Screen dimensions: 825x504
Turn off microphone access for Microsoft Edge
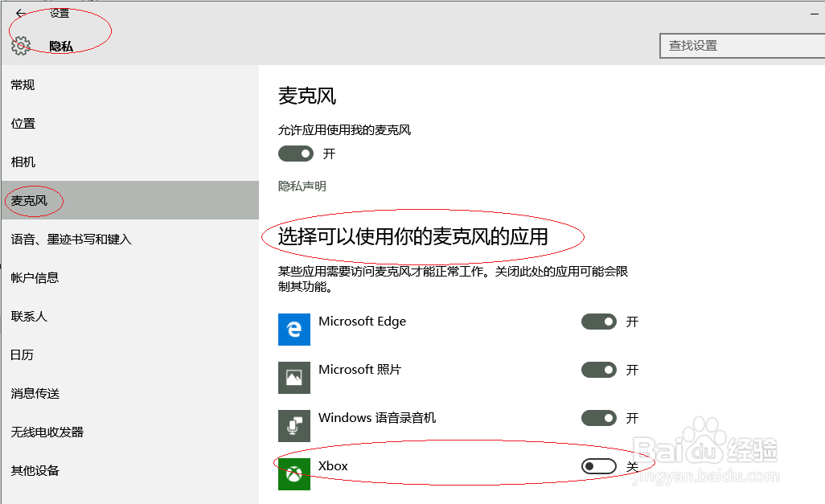(x=599, y=321)
